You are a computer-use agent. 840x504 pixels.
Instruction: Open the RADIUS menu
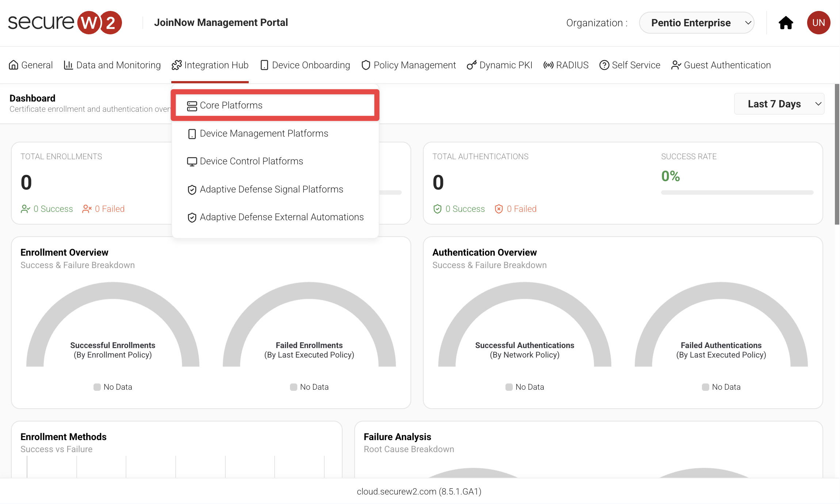click(x=566, y=65)
